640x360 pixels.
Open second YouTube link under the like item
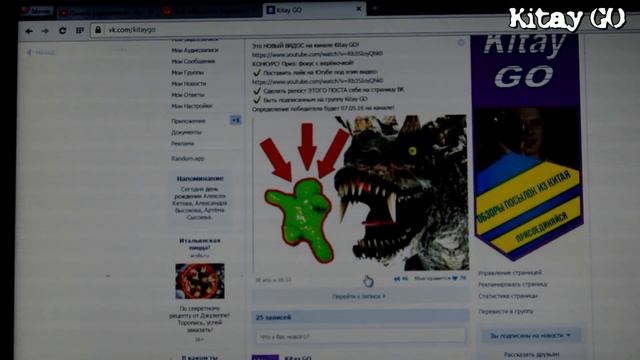[x=317, y=81]
